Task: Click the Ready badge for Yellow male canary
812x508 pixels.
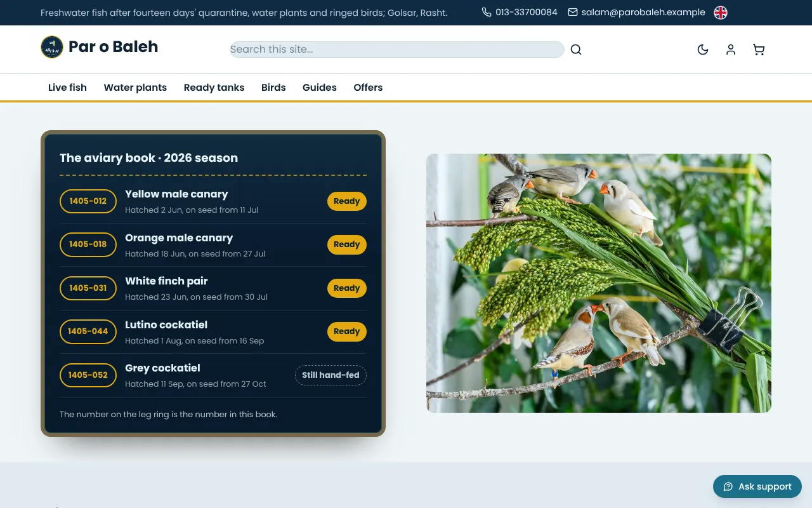Action: pyautogui.click(x=347, y=201)
